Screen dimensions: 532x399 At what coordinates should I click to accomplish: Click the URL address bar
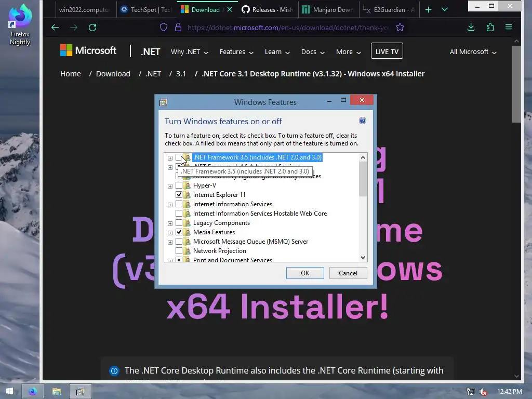pyautogui.click(x=288, y=28)
